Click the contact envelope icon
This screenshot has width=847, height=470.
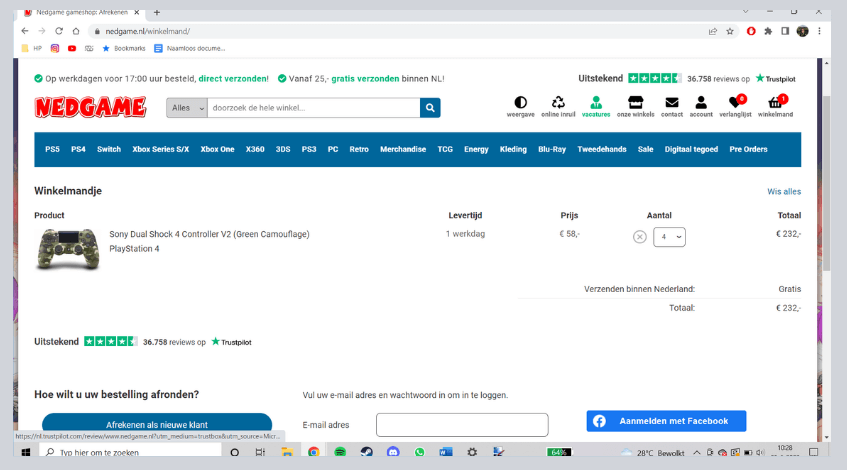click(x=671, y=103)
